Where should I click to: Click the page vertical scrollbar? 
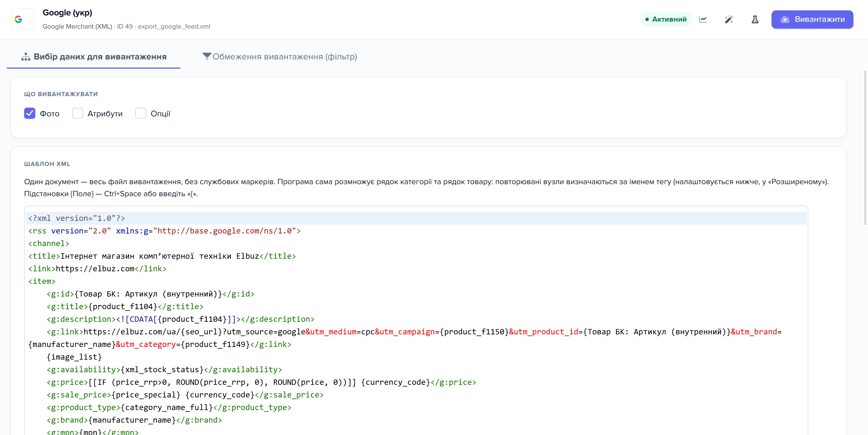(x=865, y=147)
